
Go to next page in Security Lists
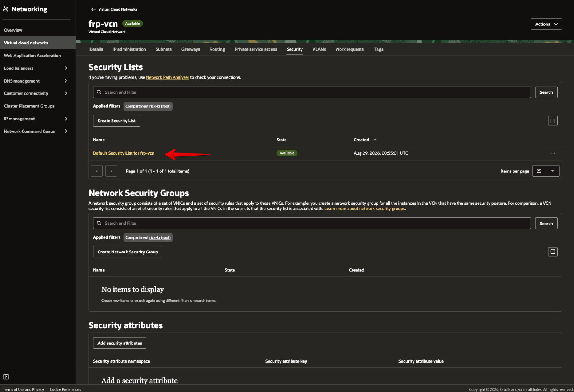click(111, 171)
